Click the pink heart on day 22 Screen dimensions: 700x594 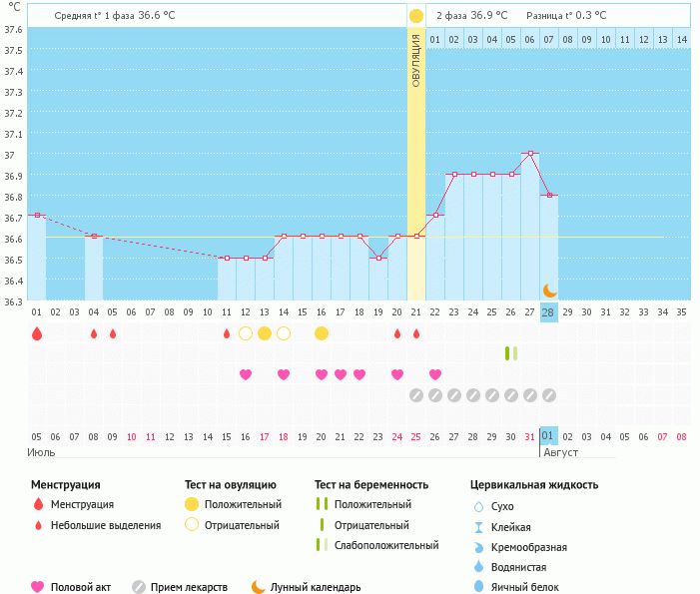point(435,374)
